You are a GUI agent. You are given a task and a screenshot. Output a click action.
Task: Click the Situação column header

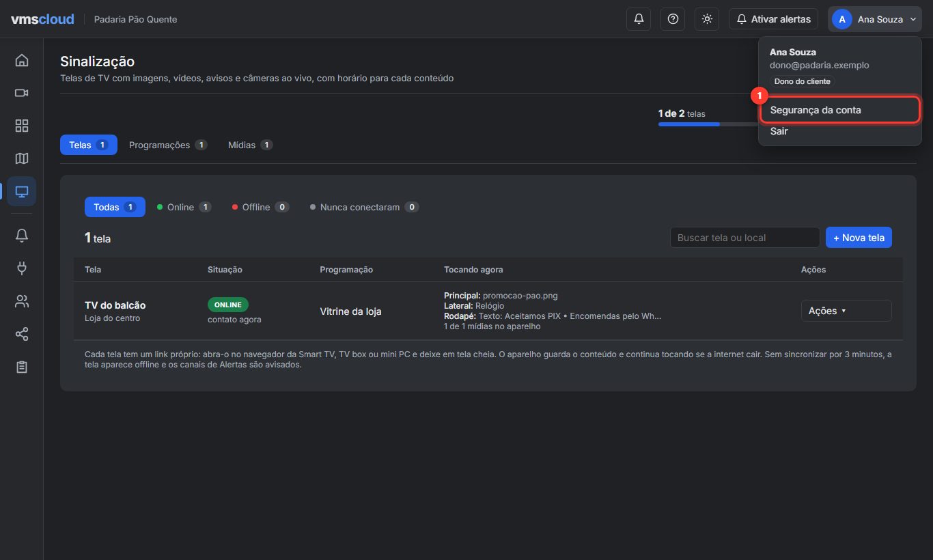tap(225, 270)
